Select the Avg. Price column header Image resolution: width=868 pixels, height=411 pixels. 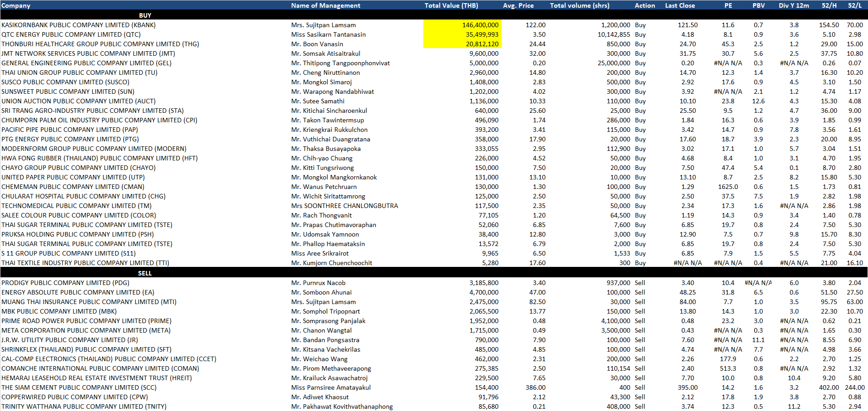click(x=518, y=5)
